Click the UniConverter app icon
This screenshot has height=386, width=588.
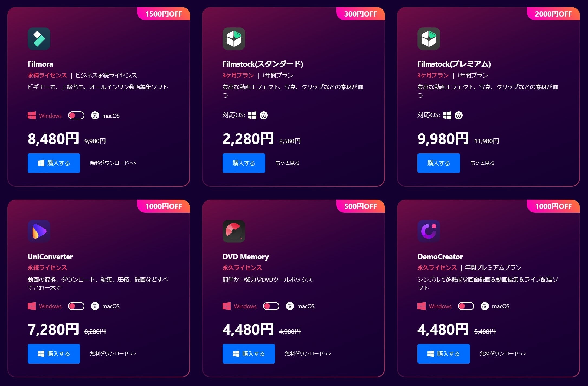point(39,231)
